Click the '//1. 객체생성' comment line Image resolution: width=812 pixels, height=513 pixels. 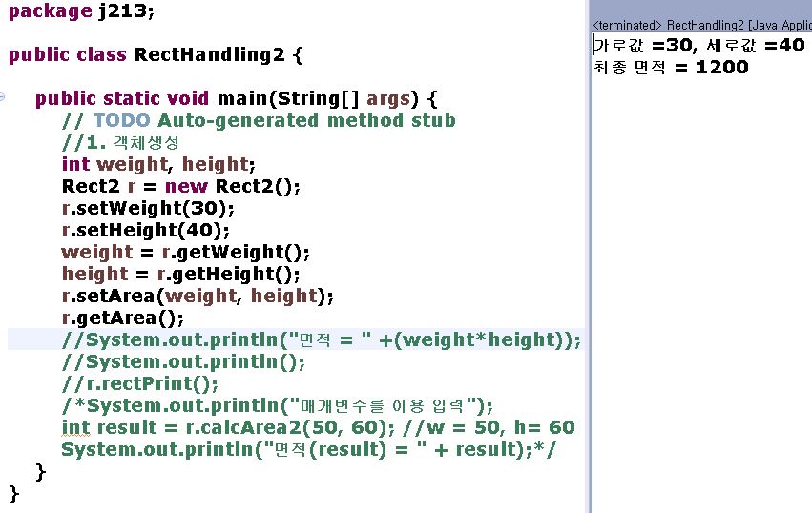(x=120, y=142)
